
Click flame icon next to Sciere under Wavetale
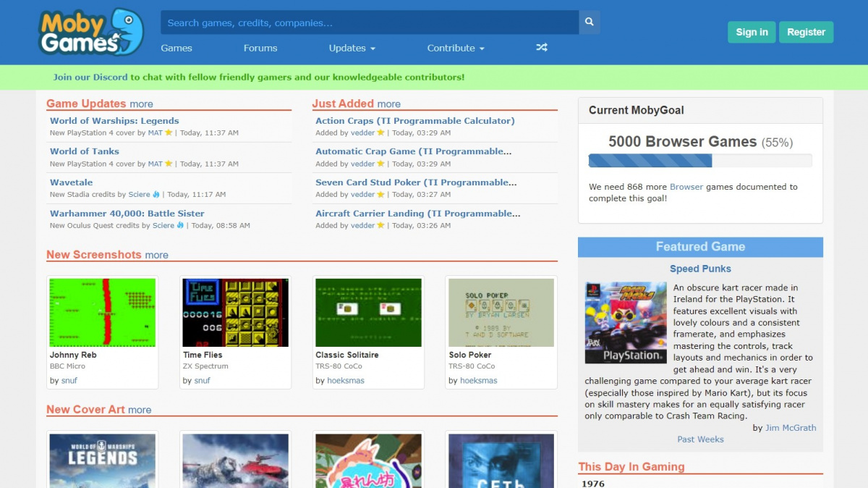pyautogui.click(x=156, y=195)
